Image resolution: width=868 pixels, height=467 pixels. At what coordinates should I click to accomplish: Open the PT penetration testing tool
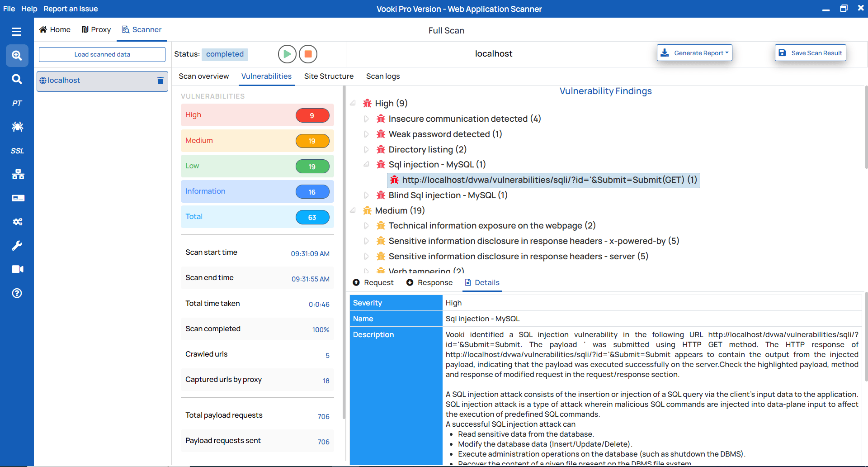[x=17, y=103]
